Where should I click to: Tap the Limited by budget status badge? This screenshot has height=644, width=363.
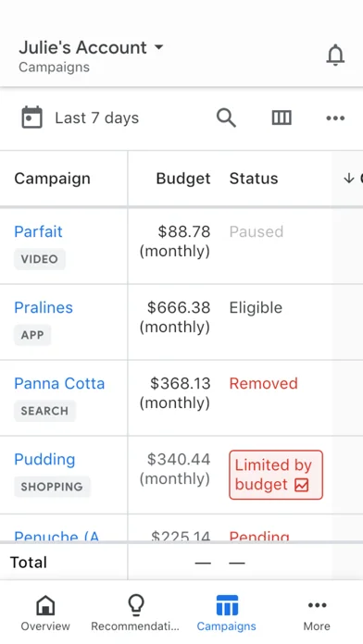click(x=276, y=475)
